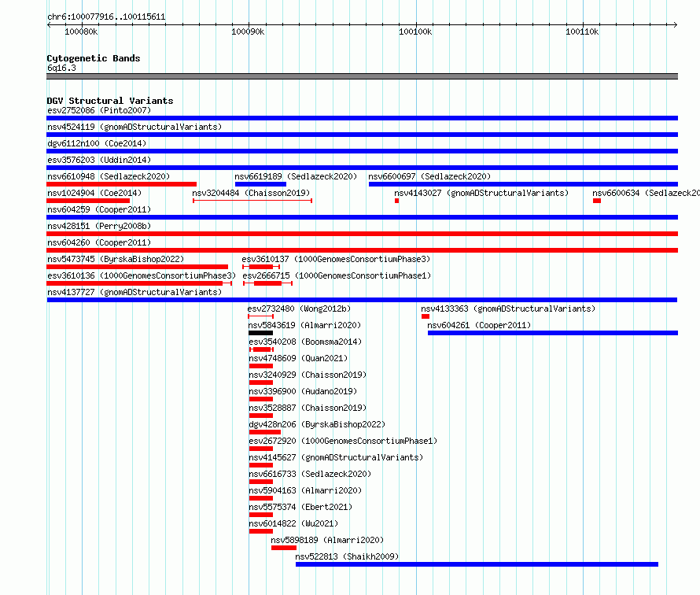
Task: Select the nsv4524119 gnomAD variant blue bar
Action: pos(362,135)
